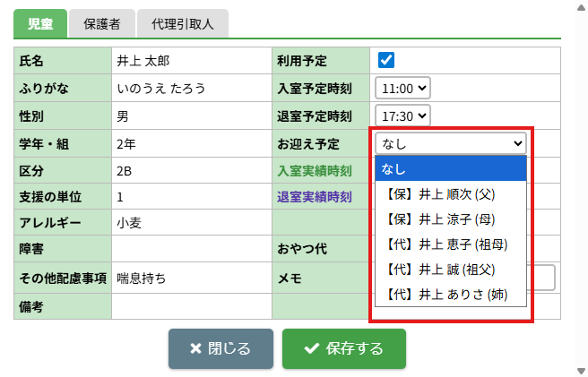Click the 入室実績時刻 label
The height and width of the screenshot is (377, 588).
314,170
